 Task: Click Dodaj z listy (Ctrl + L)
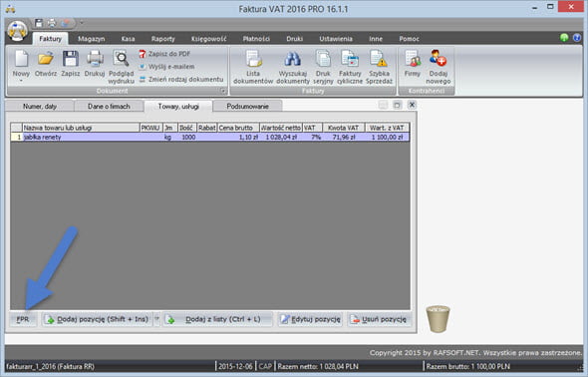pos(217,319)
